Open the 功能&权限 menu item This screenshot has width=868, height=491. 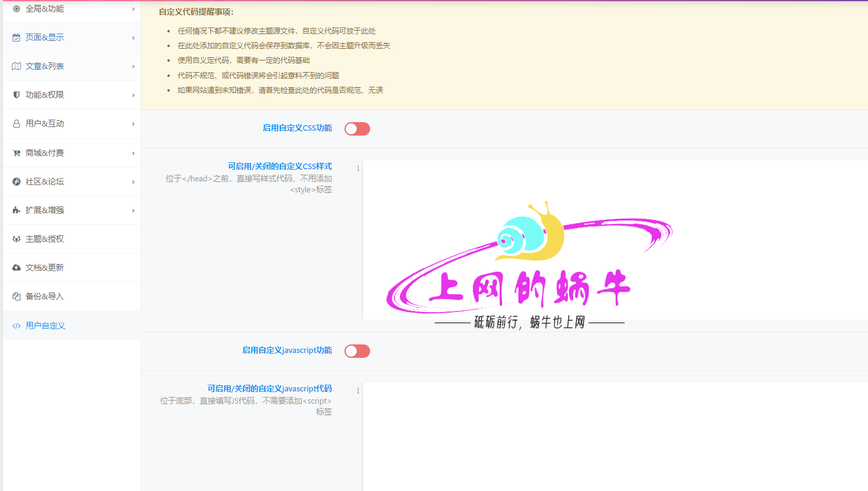(72, 95)
